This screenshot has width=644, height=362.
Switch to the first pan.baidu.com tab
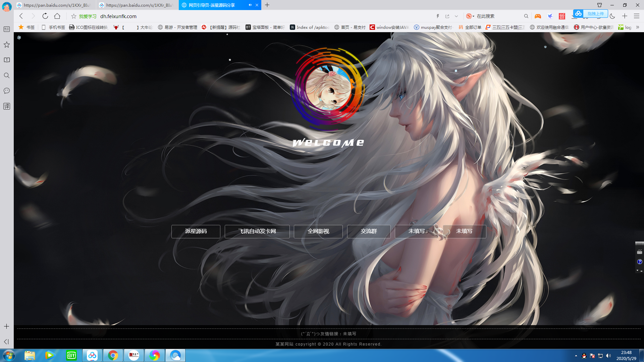point(55,5)
